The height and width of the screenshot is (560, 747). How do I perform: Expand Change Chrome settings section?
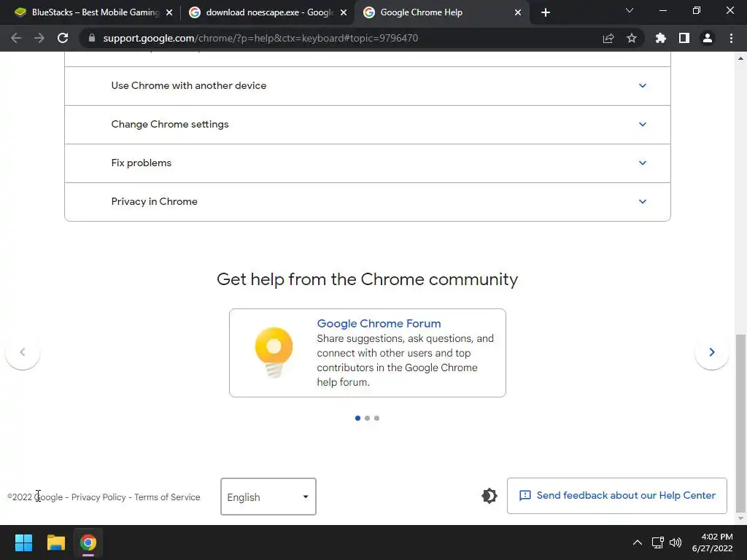click(368, 124)
